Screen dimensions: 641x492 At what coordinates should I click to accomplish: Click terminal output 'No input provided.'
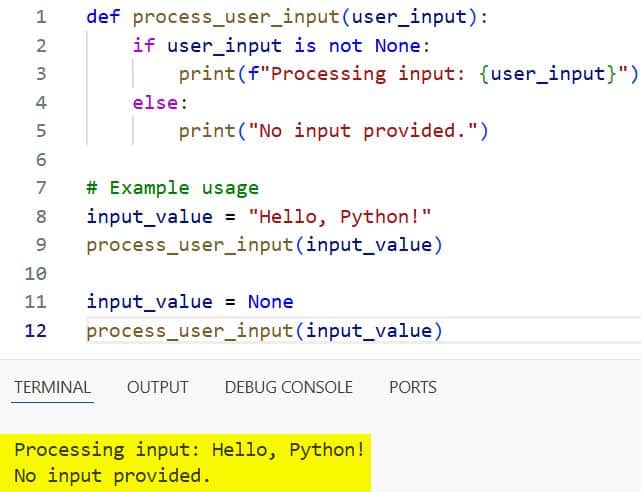[112, 476]
